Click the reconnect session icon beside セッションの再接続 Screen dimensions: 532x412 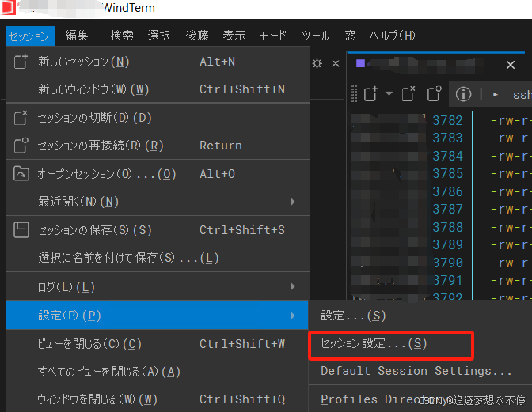tap(21, 146)
